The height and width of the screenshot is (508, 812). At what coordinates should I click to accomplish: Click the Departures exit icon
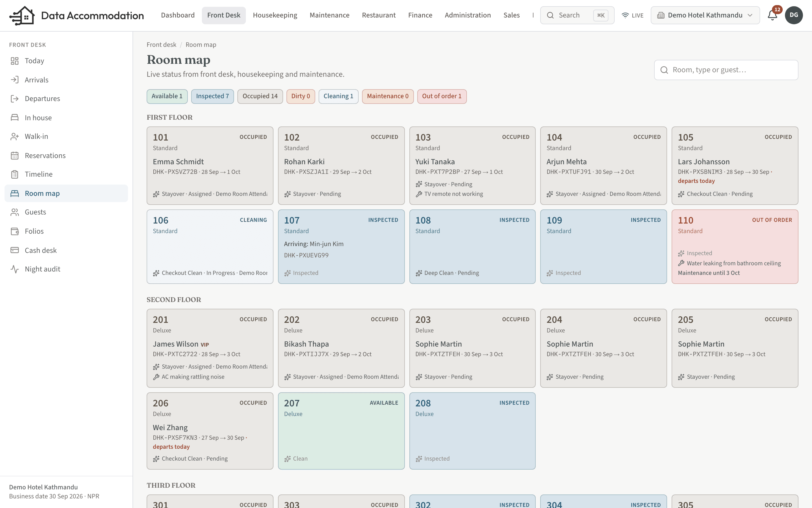[14, 99]
